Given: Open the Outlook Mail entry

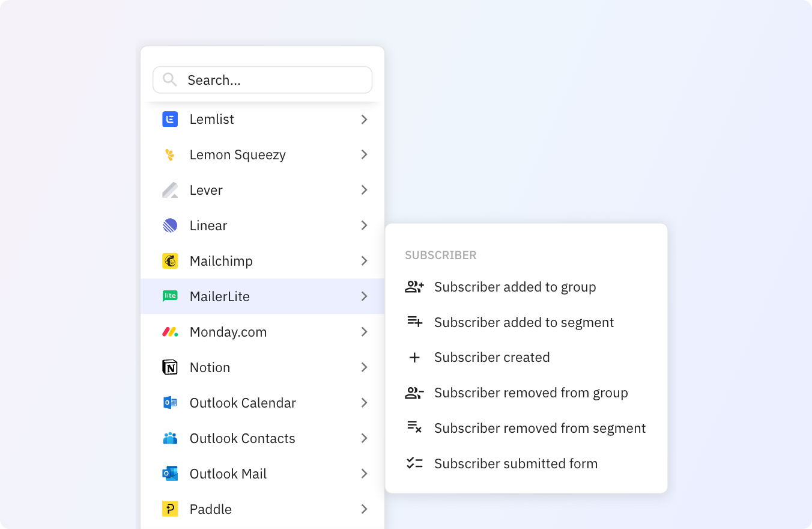Looking at the screenshot, I should (262, 474).
